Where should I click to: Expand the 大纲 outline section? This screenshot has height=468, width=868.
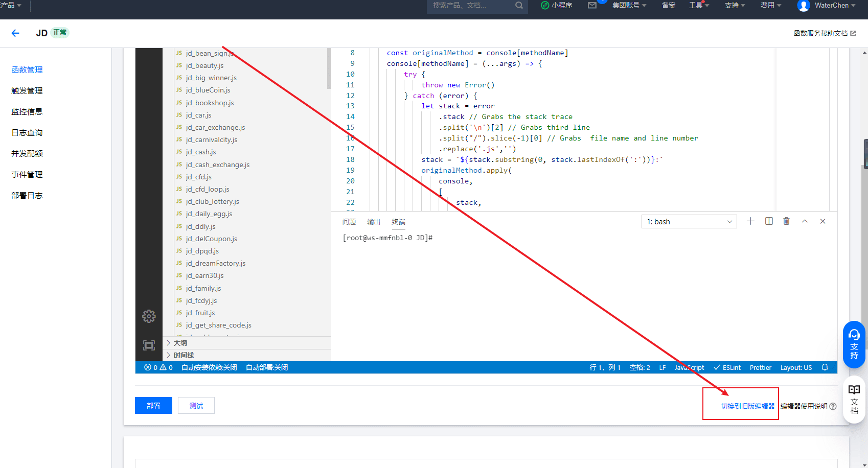click(180, 343)
